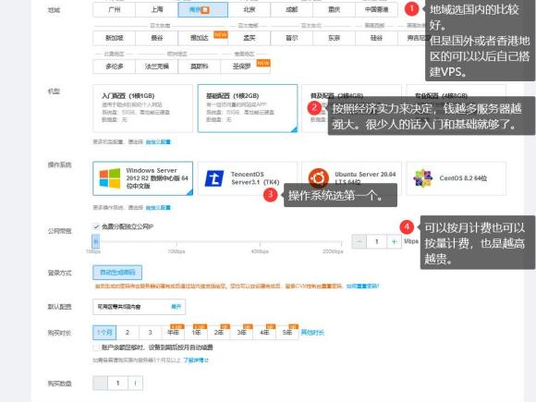Focus the purchase quantity field
The image size is (536, 402).
pos(118,383)
